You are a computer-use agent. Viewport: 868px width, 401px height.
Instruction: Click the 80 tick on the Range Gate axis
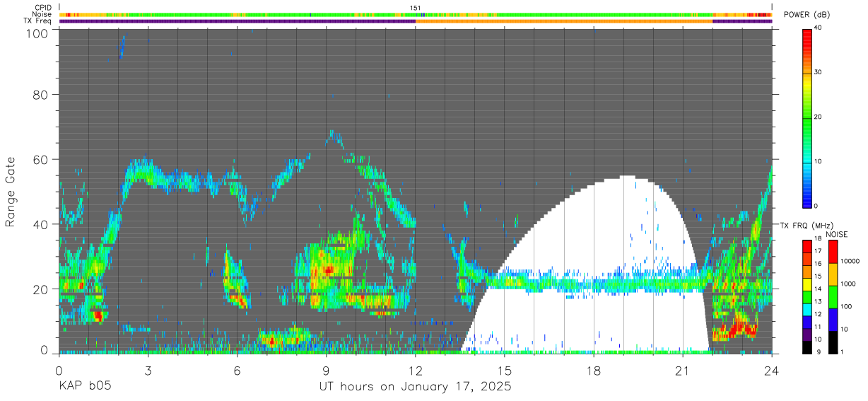click(x=40, y=96)
